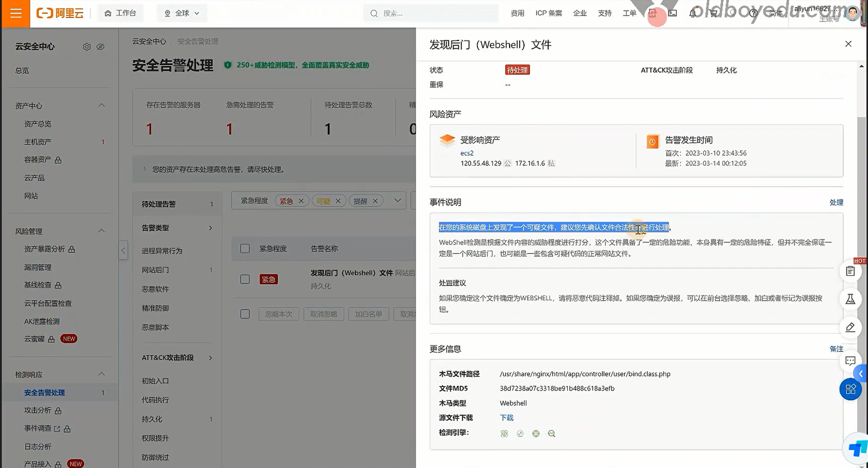Click 下载 to download source file

506,418
